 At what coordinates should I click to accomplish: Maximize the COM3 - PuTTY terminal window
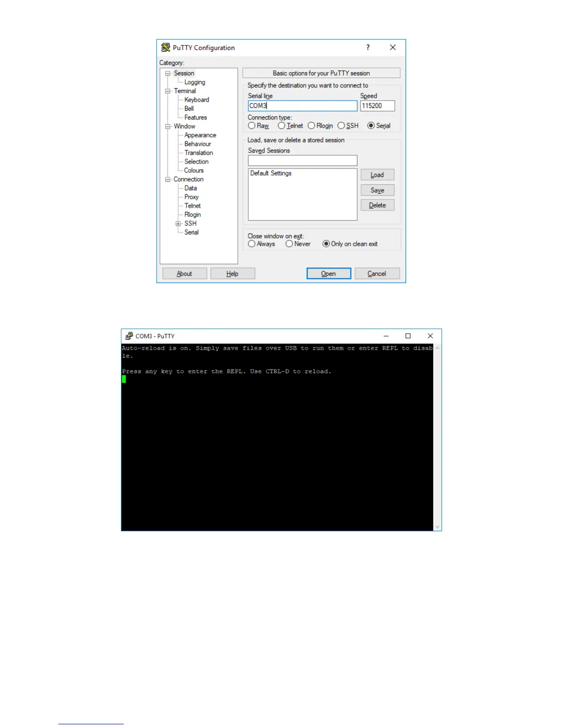(408, 336)
